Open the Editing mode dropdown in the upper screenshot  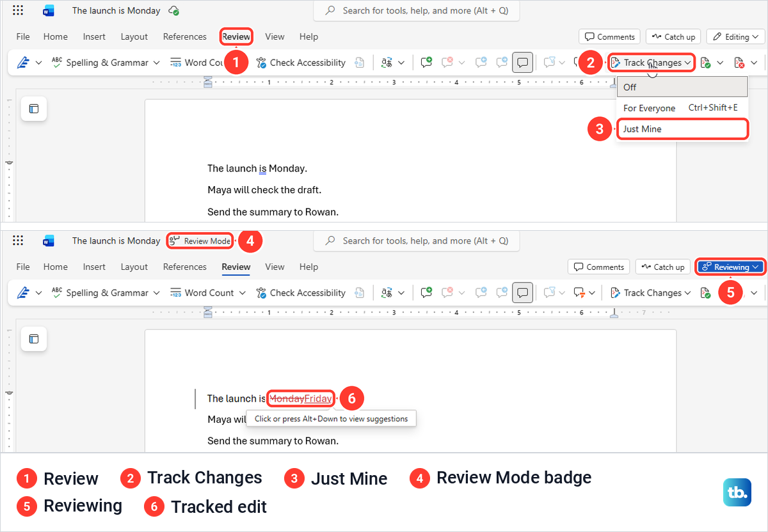[x=736, y=36]
